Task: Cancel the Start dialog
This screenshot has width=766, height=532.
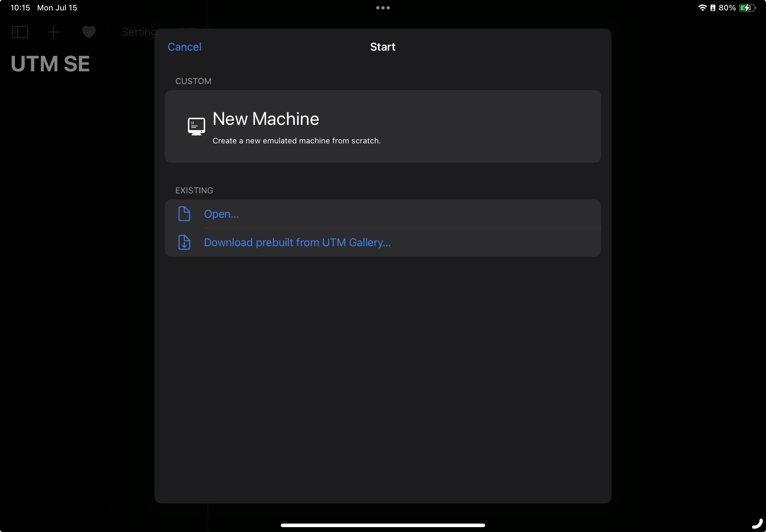Action: pyautogui.click(x=184, y=47)
